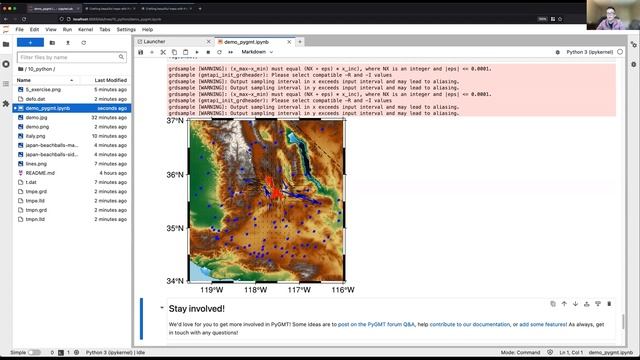Interrupt the kernel with the stop icon
Screen dimensions: 640x360
[x=208, y=52]
